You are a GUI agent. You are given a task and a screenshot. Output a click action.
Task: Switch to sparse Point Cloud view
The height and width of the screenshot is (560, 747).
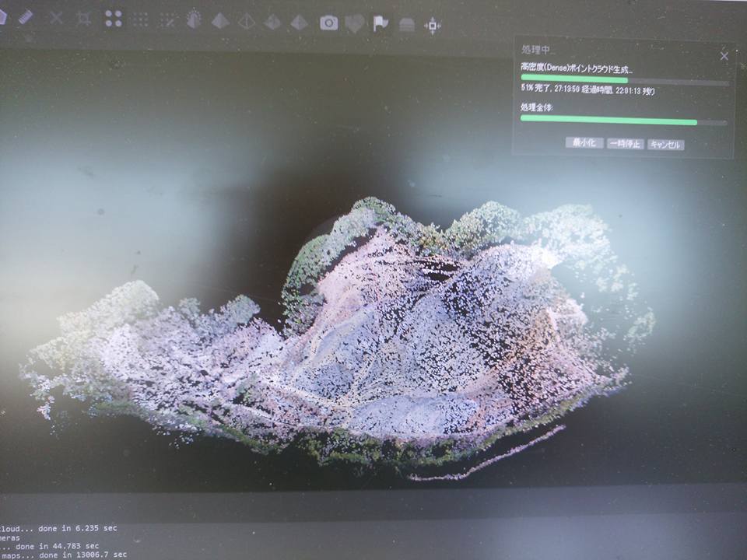(114, 19)
